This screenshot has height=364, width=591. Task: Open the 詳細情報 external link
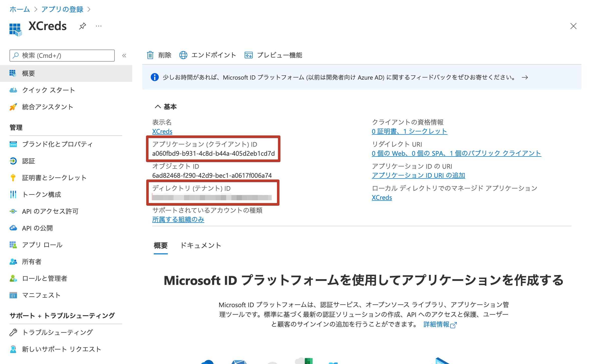[x=440, y=324]
